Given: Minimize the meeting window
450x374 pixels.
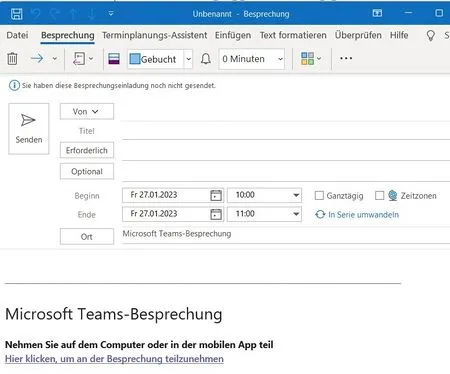Looking at the screenshot, I should tap(408, 13).
